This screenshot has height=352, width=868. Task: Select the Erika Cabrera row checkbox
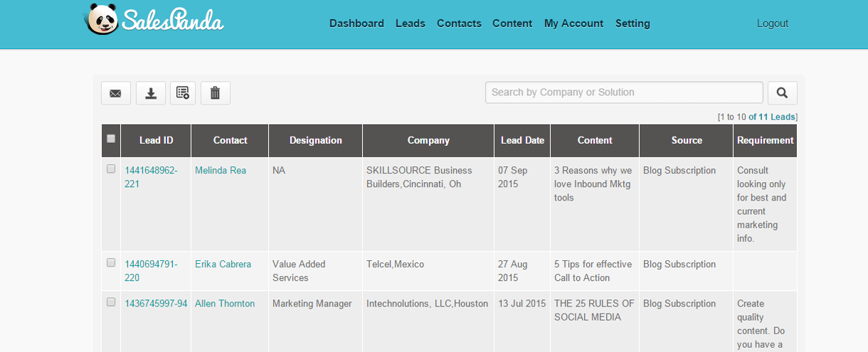[x=111, y=262]
